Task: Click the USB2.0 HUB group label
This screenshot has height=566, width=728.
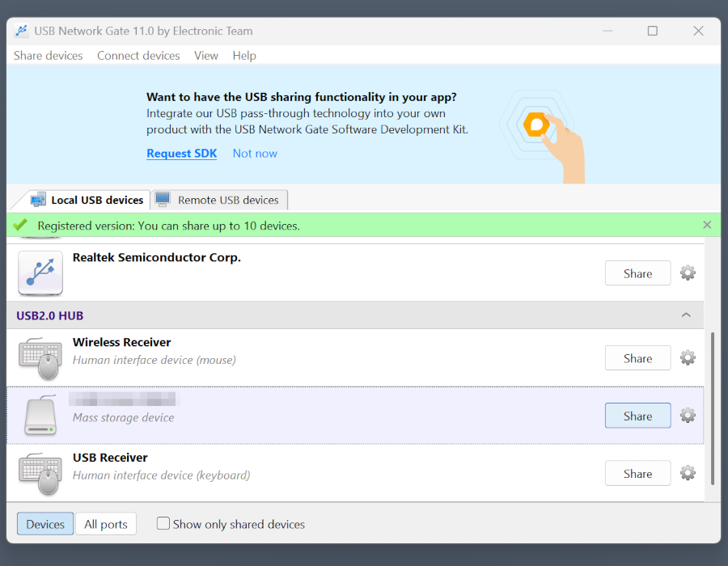Action: coord(49,315)
